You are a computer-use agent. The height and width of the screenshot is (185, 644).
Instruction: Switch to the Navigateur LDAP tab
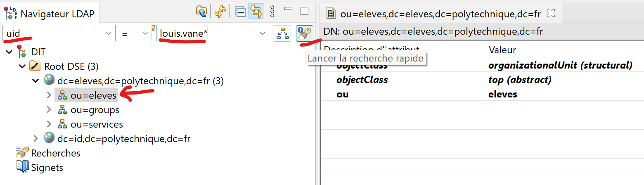(x=57, y=14)
